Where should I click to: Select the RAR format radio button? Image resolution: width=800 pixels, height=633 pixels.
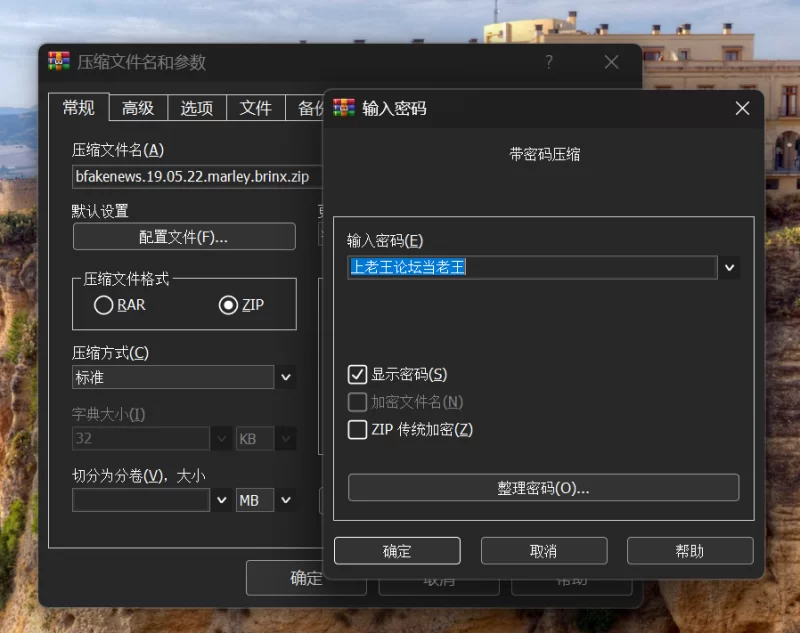[x=103, y=305]
